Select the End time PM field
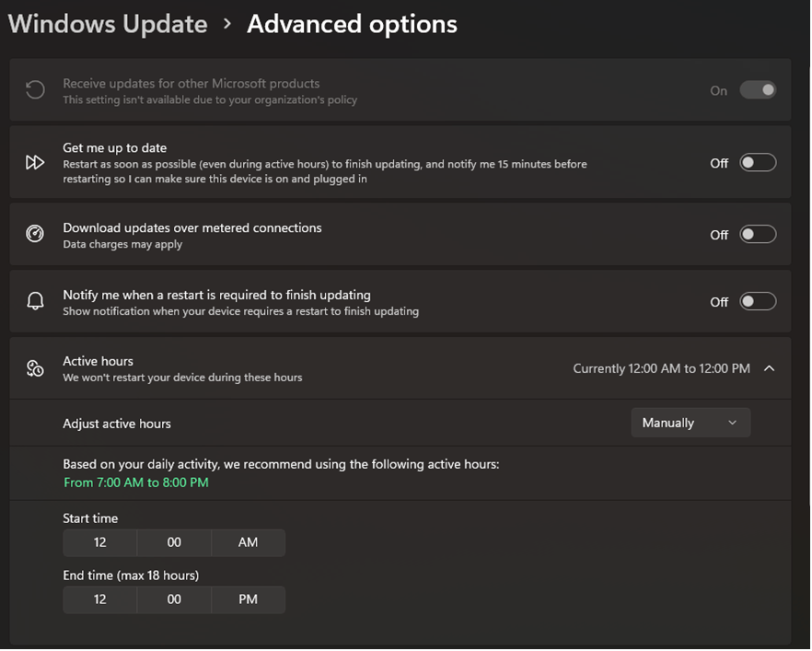The width and height of the screenshot is (812, 651). (248, 599)
